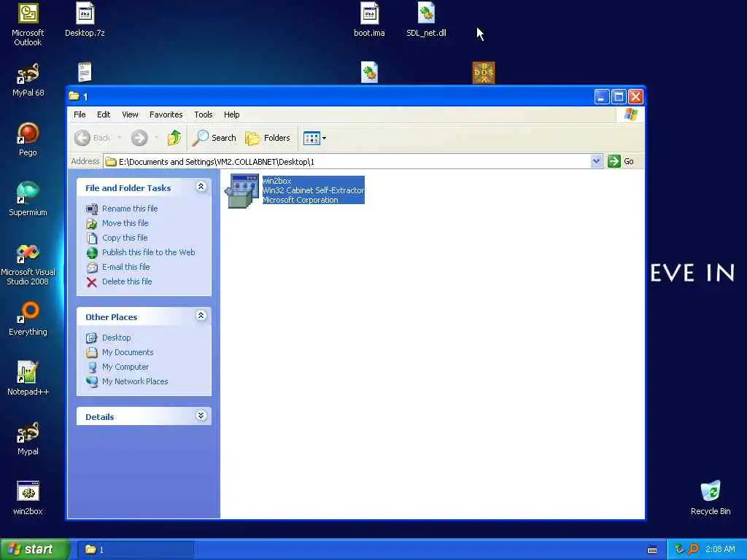Open the Microsoft Outlook desktop icon

28,24
